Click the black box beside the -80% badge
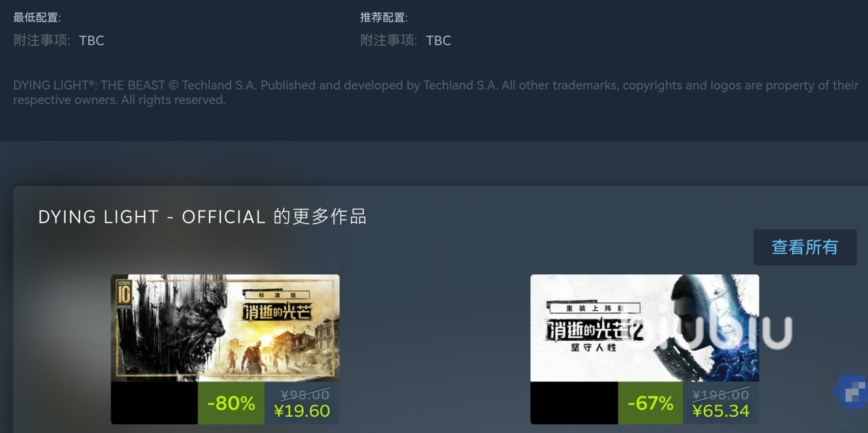Image resolution: width=868 pixels, height=433 pixels. [x=155, y=403]
